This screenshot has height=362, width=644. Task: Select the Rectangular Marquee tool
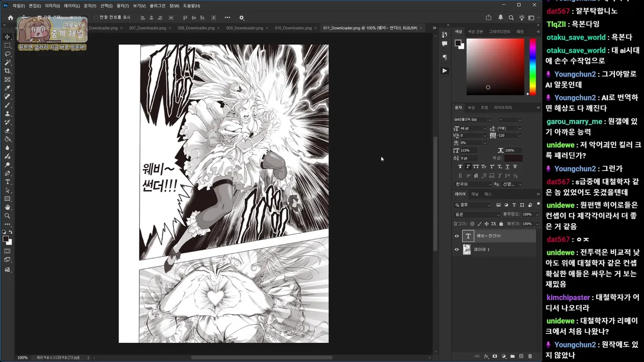click(x=8, y=45)
